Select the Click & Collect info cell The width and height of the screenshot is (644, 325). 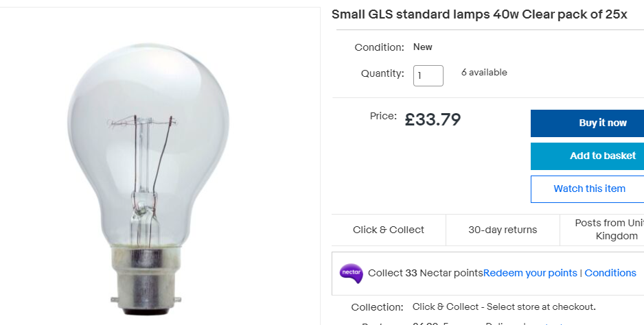(389, 230)
